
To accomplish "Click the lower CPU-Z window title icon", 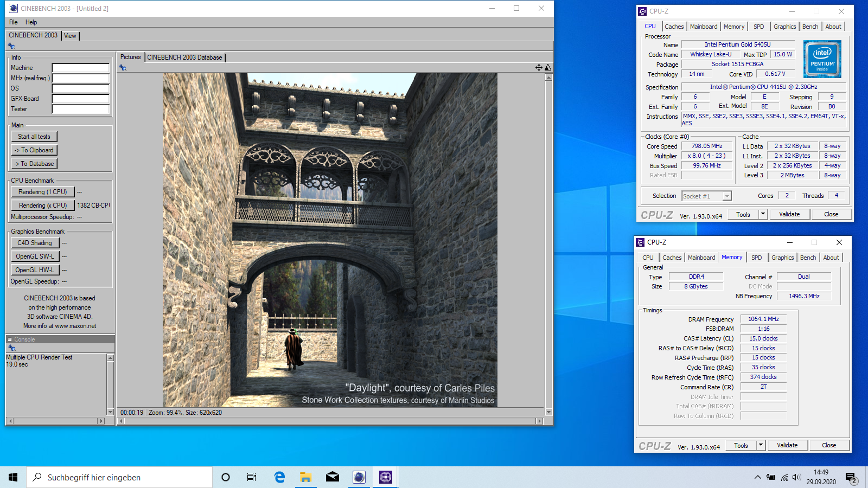I will (x=641, y=242).
